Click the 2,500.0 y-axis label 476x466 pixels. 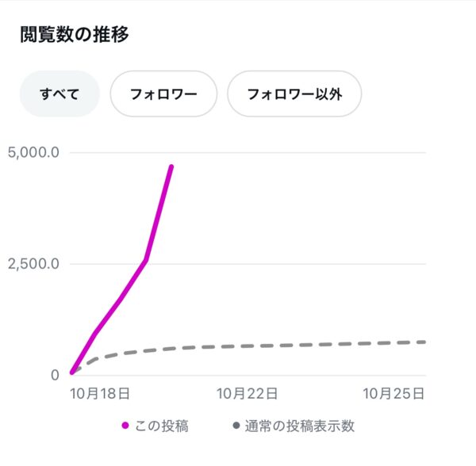(x=33, y=264)
